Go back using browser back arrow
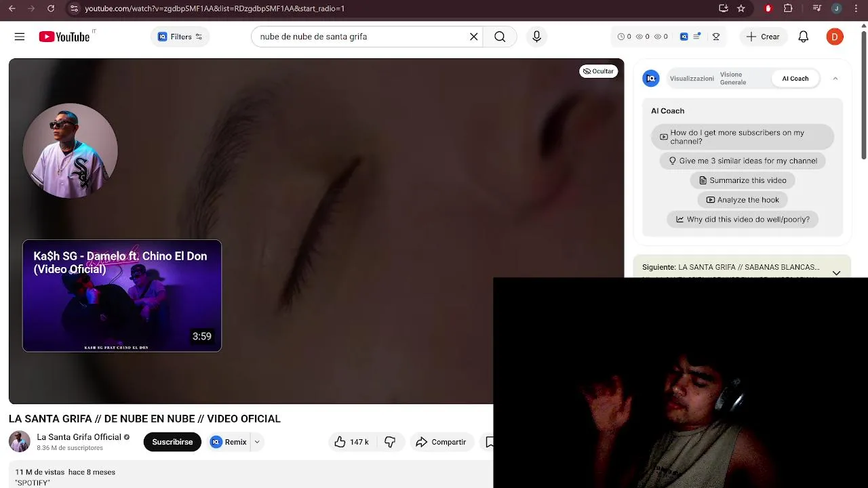Viewport: 868px width, 488px height. [12, 8]
